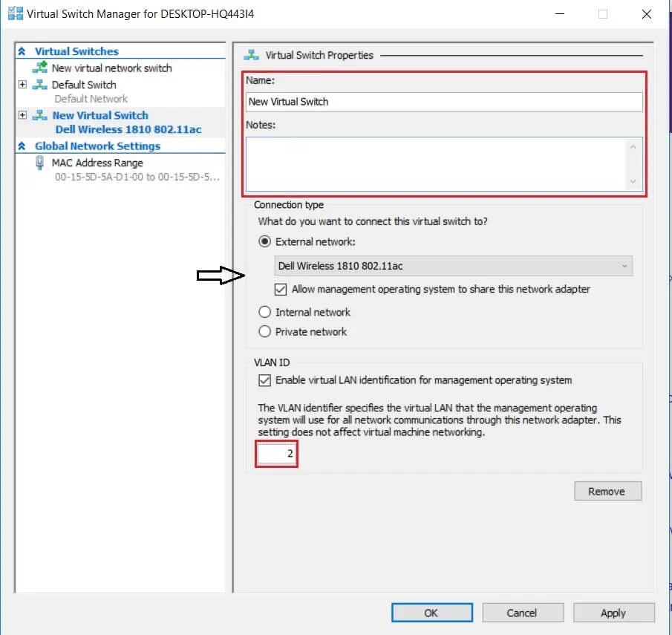Select the Private network radio button
The height and width of the screenshot is (635, 672).
pyautogui.click(x=264, y=332)
